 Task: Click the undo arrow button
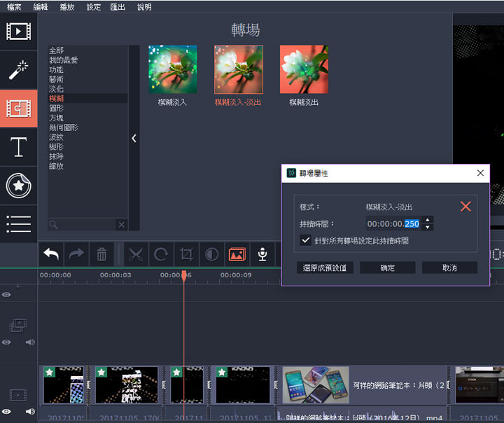51,254
